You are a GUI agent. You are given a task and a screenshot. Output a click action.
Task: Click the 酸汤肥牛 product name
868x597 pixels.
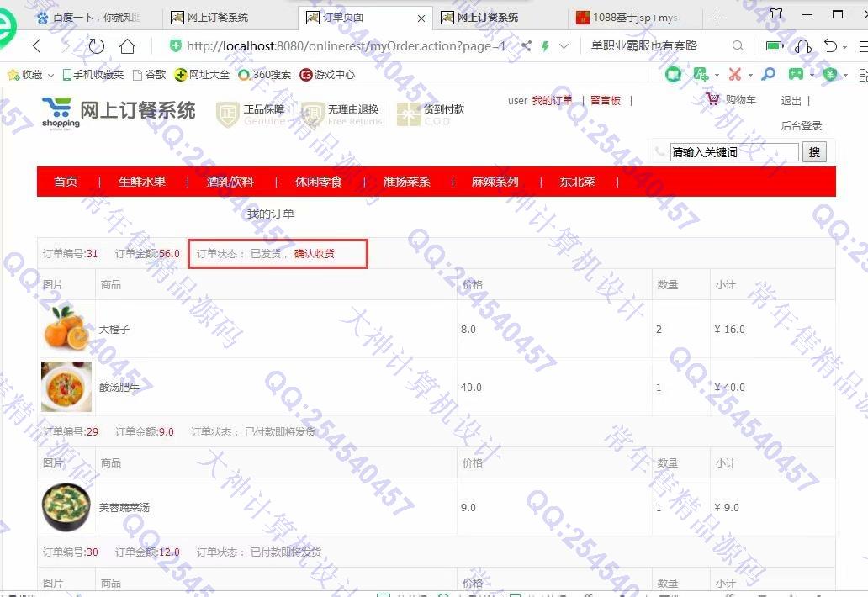coord(119,388)
